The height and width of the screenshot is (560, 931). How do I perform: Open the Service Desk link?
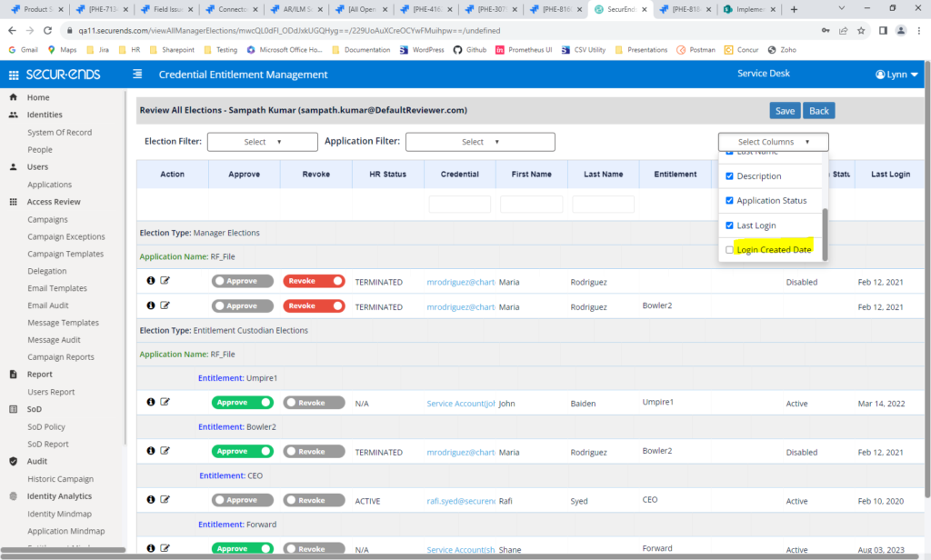[764, 74]
